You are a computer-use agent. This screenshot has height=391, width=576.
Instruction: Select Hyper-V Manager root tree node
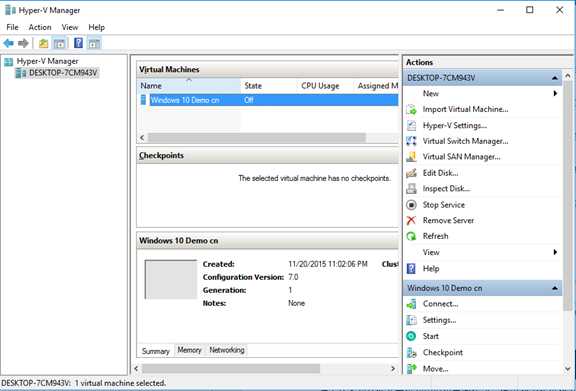[47, 61]
